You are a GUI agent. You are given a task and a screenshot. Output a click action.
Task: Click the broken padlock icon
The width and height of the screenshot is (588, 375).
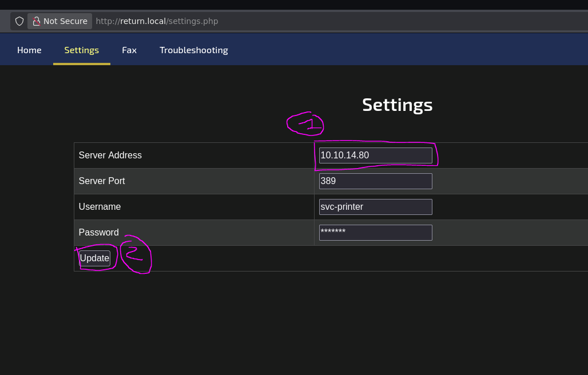37,21
